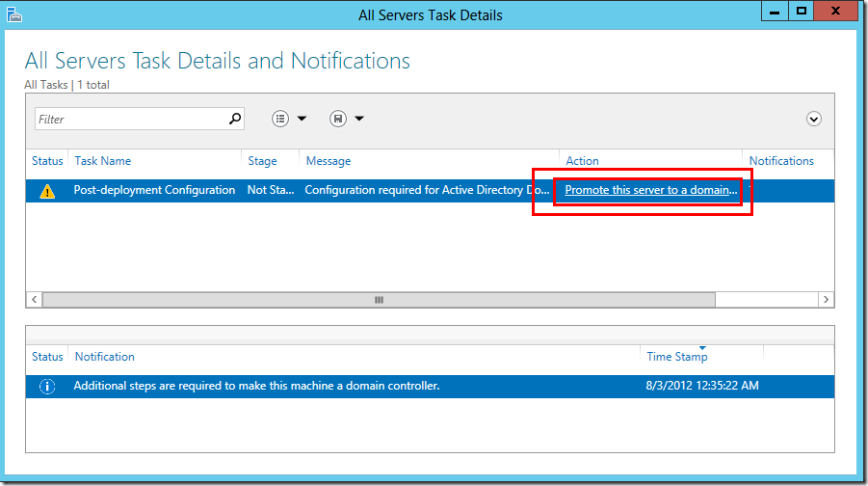Click Promote this server to a domain link
The image size is (868, 486).
tap(650, 190)
